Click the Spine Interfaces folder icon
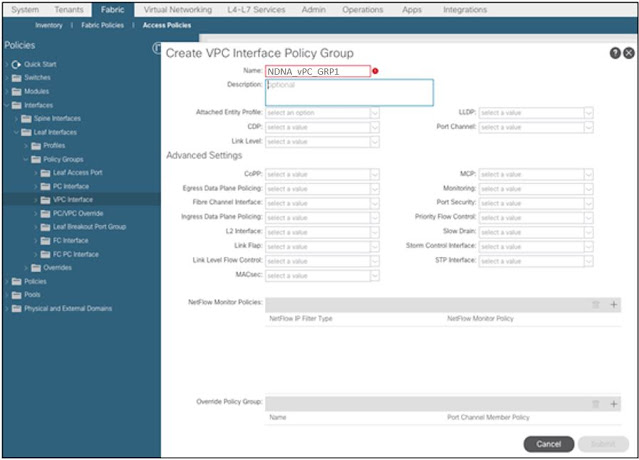 click(x=26, y=119)
